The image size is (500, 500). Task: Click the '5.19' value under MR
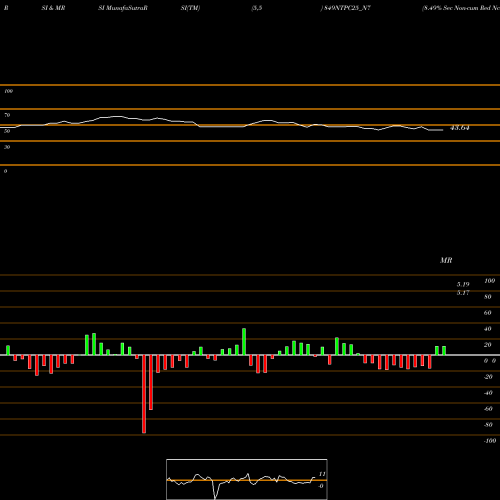click(463, 284)
